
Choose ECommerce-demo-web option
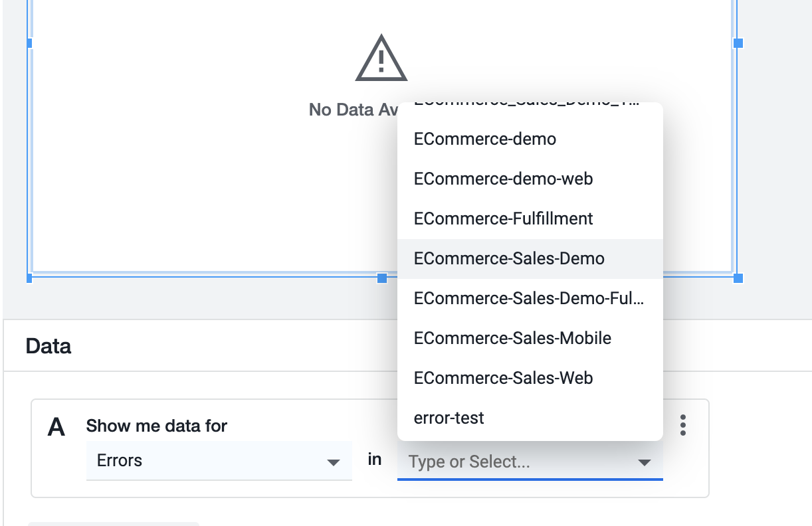(530, 179)
